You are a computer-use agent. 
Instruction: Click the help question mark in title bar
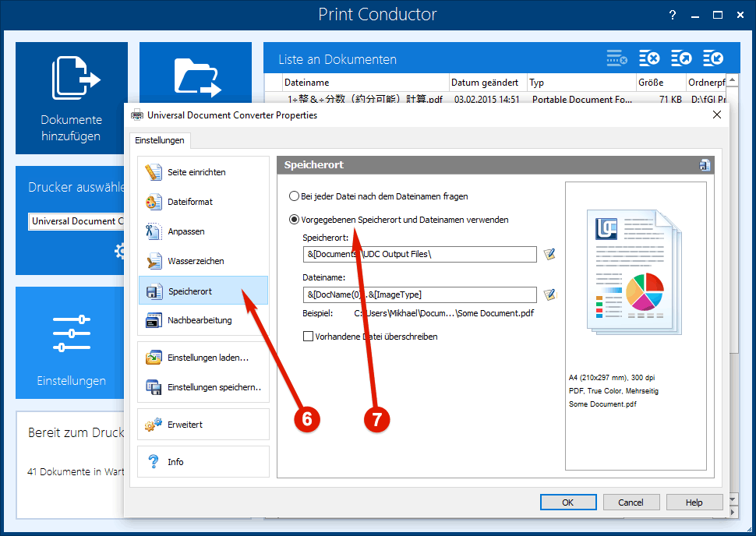tap(673, 15)
